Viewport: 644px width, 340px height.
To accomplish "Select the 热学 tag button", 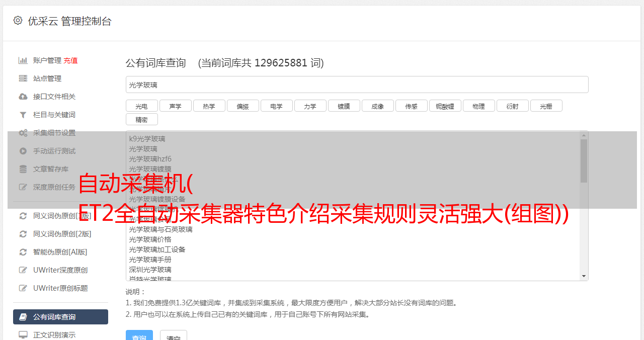I will tap(209, 106).
